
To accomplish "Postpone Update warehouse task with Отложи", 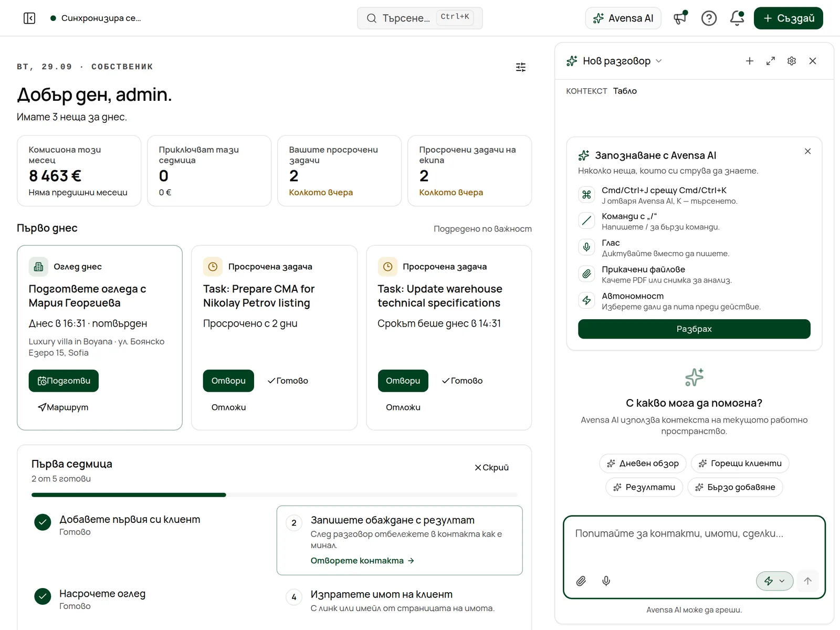I will tap(403, 407).
